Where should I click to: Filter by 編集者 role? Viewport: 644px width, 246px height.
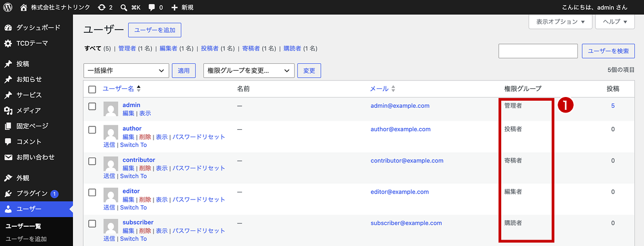[169, 48]
